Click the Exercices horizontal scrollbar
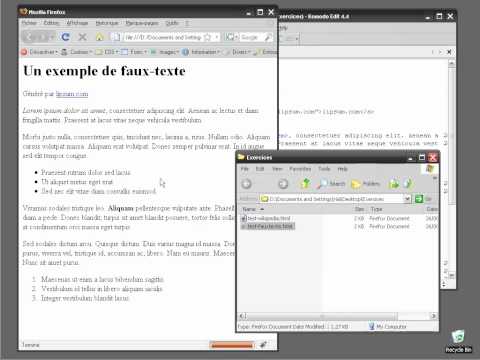The height and width of the screenshot is (360, 480). click(x=322, y=316)
